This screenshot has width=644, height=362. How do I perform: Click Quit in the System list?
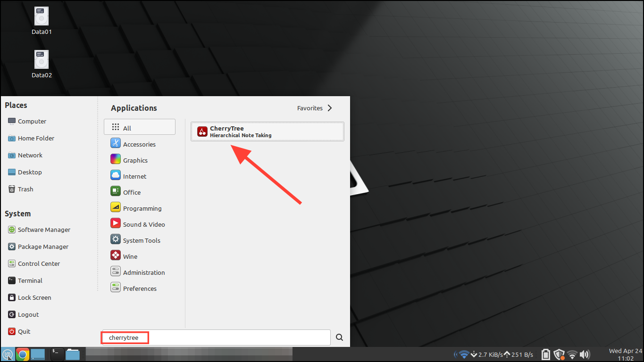click(x=19, y=331)
